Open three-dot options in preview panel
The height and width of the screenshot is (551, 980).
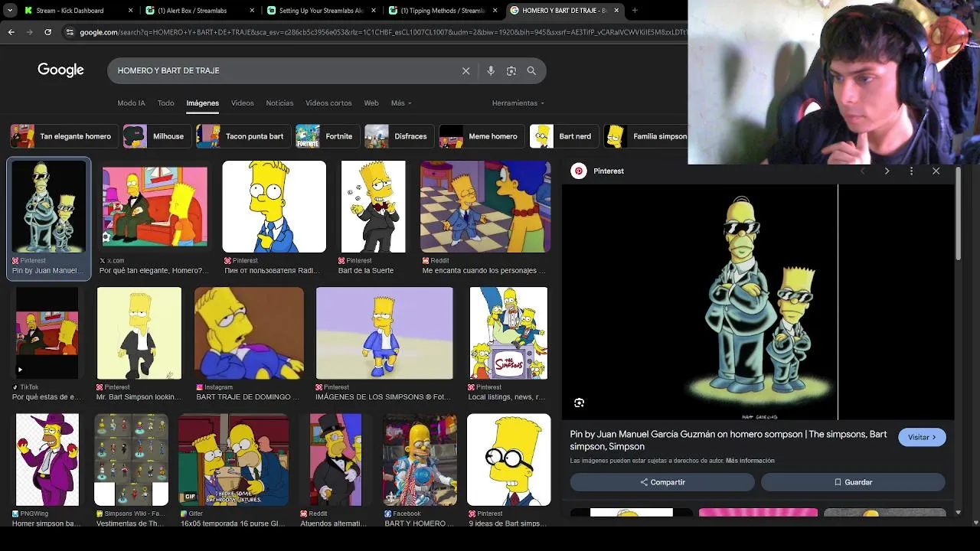(x=911, y=171)
